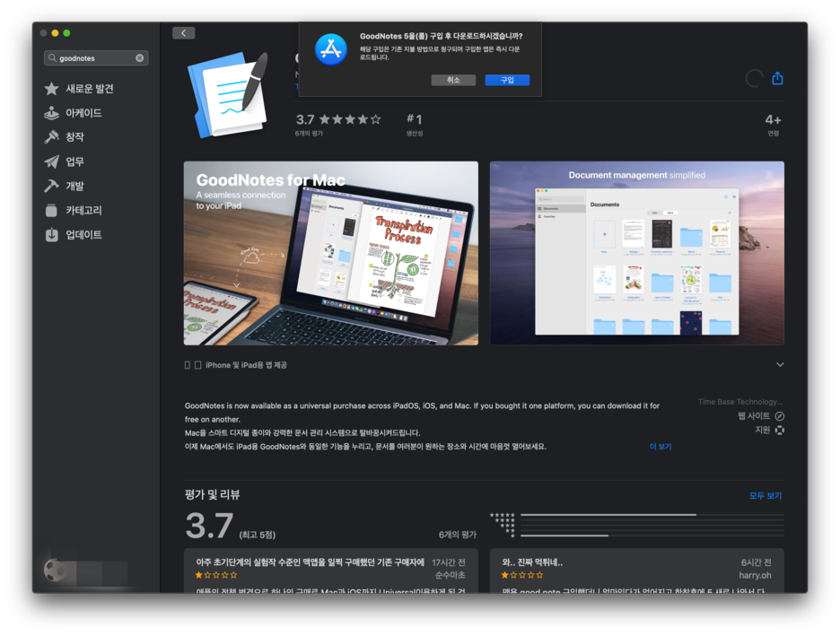Viewport: 840px width, 636px height.
Task: Click 모두 보기 for all reviews
Action: [x=766, y=496]
